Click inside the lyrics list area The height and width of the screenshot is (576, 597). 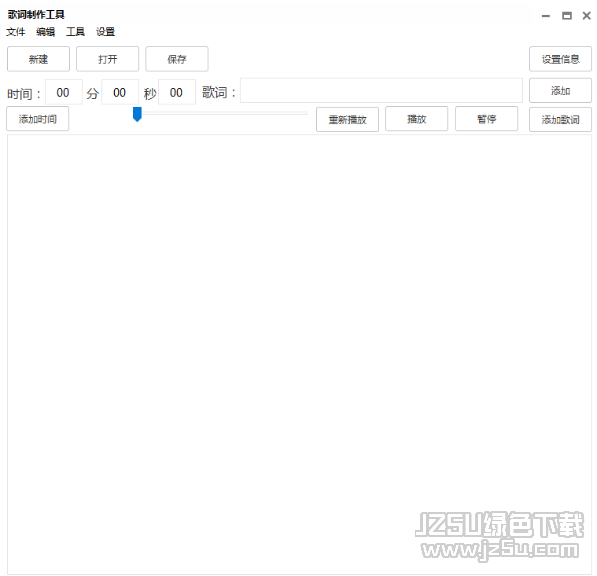pos(299,354)
